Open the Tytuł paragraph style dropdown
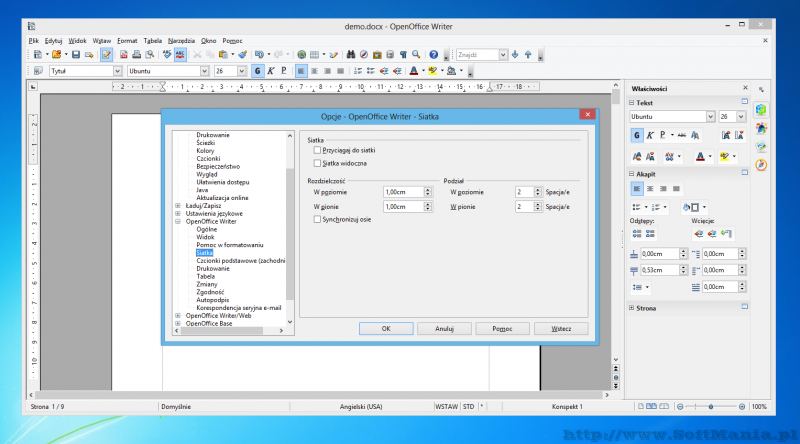800x444 pixels. click(x=117, y=71)
